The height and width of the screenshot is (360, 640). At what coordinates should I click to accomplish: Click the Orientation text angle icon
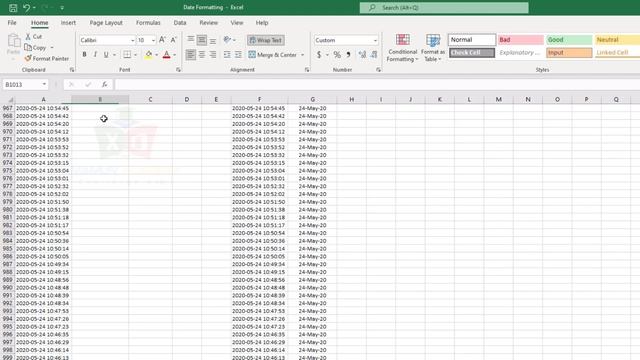(227, 40)
